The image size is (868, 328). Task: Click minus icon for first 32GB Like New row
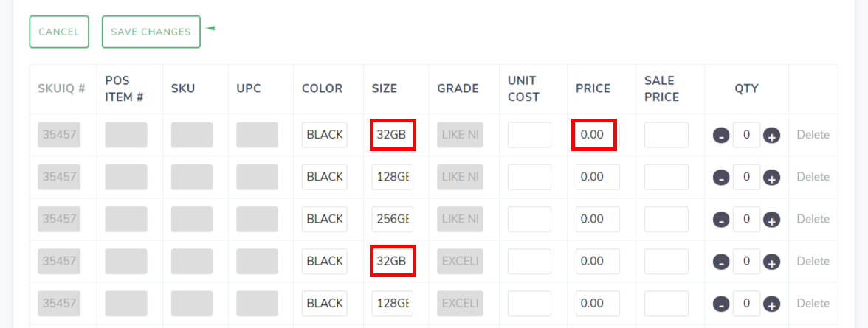[721, 136]
